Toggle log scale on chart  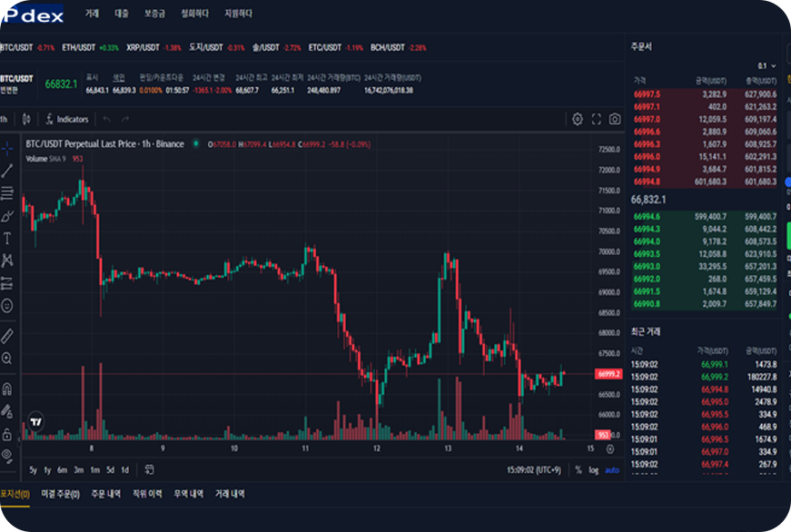[593, 470]
